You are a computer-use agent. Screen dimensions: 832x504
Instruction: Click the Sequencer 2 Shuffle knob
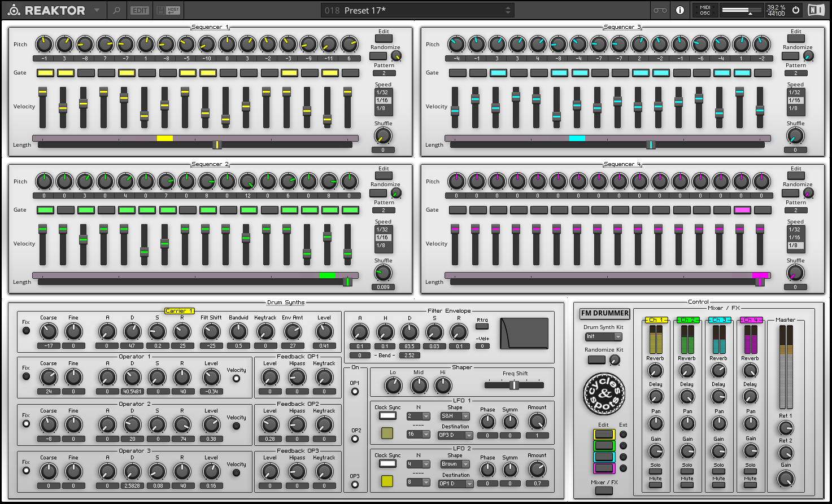pyautogui.click(x=383, y=273)
